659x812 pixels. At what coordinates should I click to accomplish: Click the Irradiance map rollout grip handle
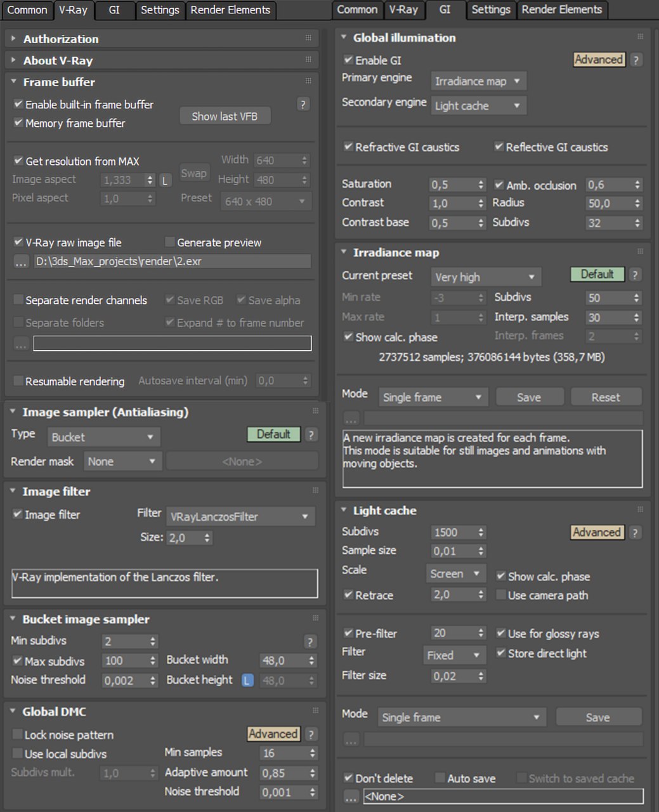(640, 252)
